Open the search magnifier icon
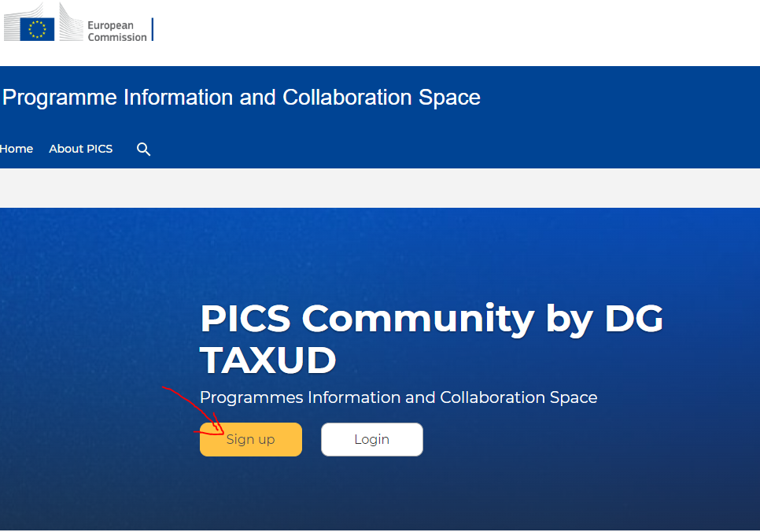Screen dimensions: 760x532 point(143,149)
